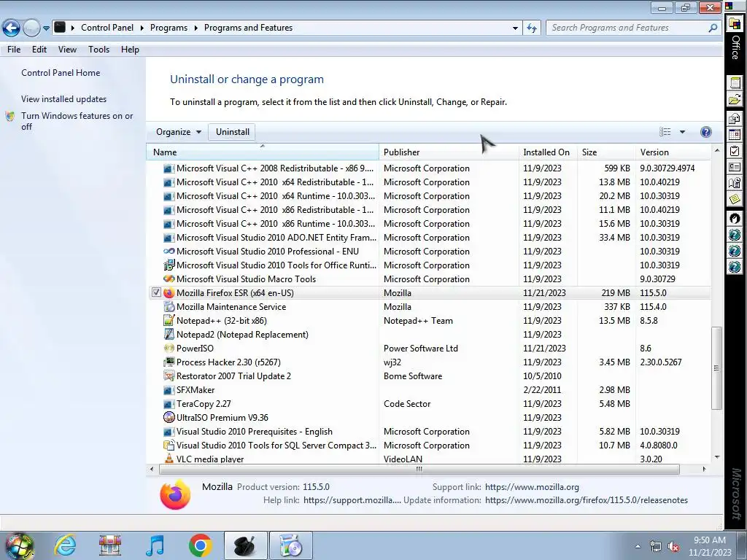
Task: Select the UltraISO Premium V9.36 icon
Action: pyautogui.click(x=169, y=418)
